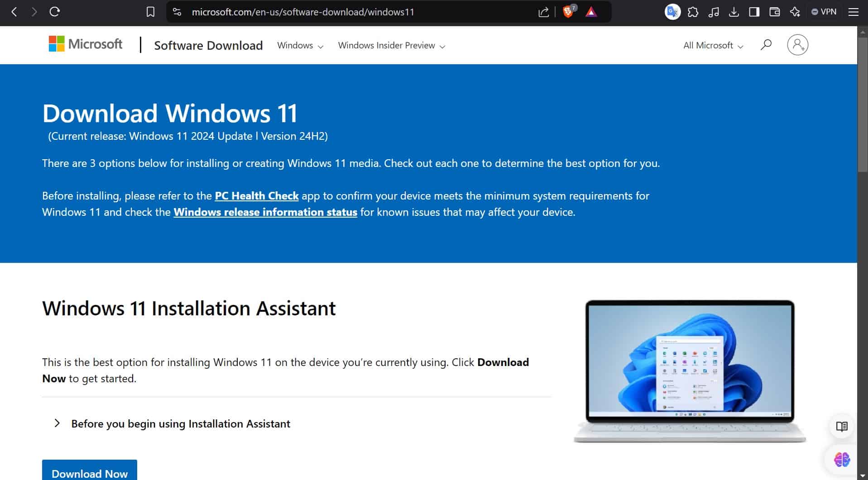868x480 pixels.
Task: Open the browser hamburger menu
Action: tap(854, 12)
